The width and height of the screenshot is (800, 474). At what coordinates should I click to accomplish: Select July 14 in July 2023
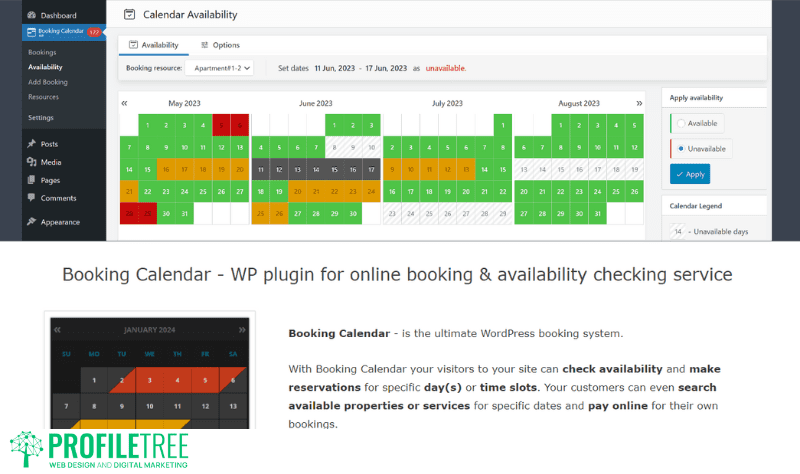click(x=484, y=169)
